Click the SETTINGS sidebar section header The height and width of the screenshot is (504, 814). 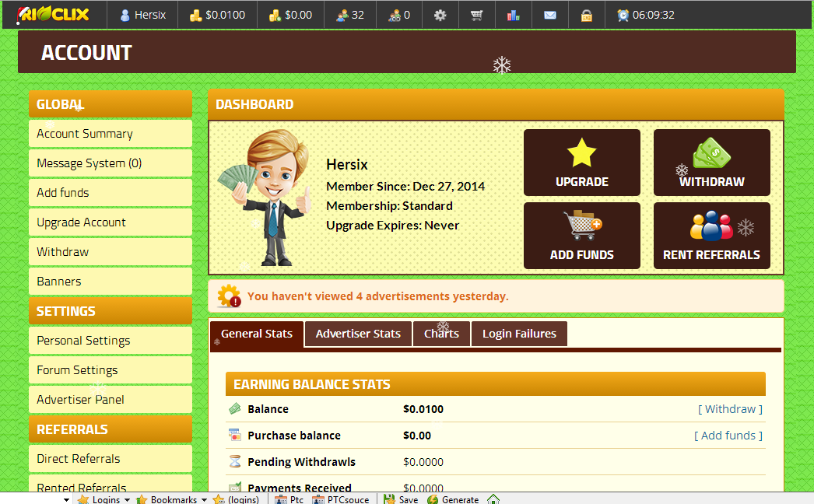coord(111,311)
